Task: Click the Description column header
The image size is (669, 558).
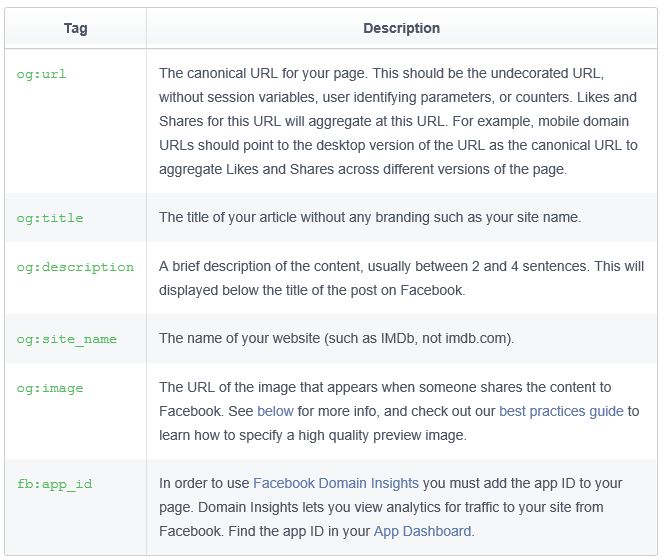Action: pos(401,29)
